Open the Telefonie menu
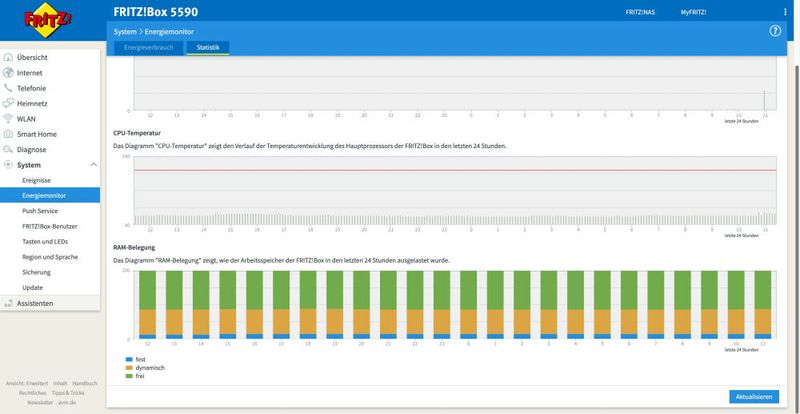The width and height of the screenshot is (800, 414). (31, 88)
